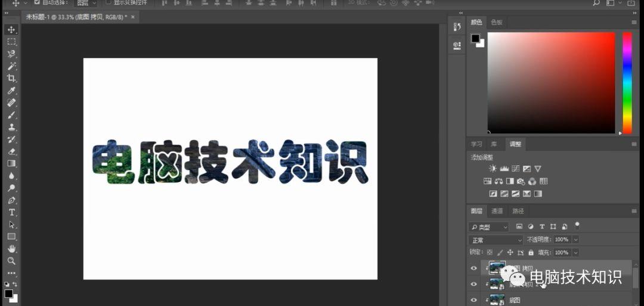Select the Crop tool
The image size is (644, 306).
(x=11, y=78)
